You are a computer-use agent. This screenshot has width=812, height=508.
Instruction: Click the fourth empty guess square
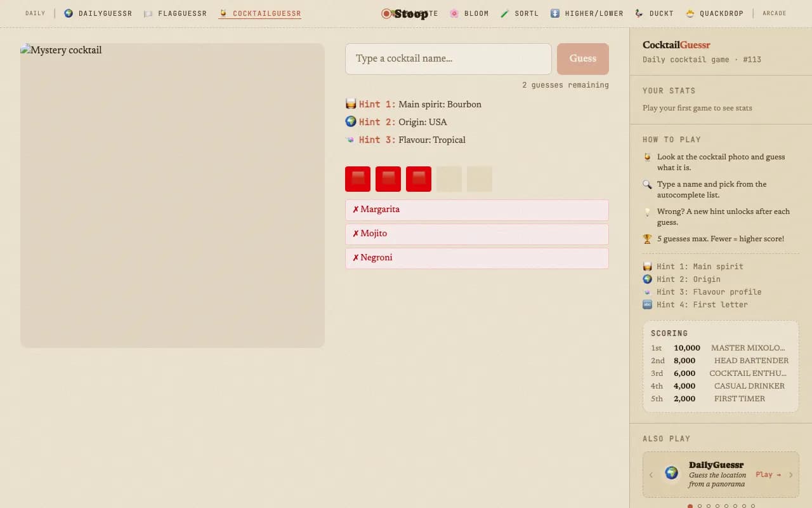[x=449, y=179]
